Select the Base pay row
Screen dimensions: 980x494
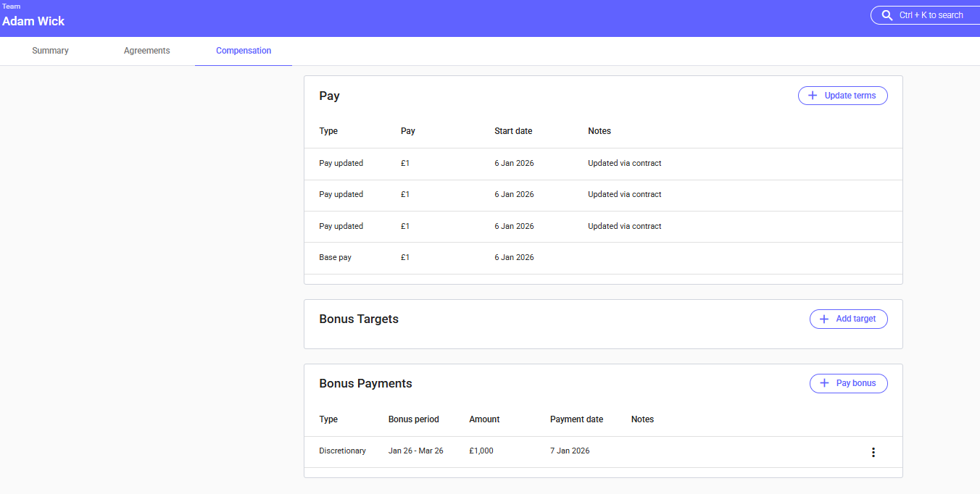603,258
